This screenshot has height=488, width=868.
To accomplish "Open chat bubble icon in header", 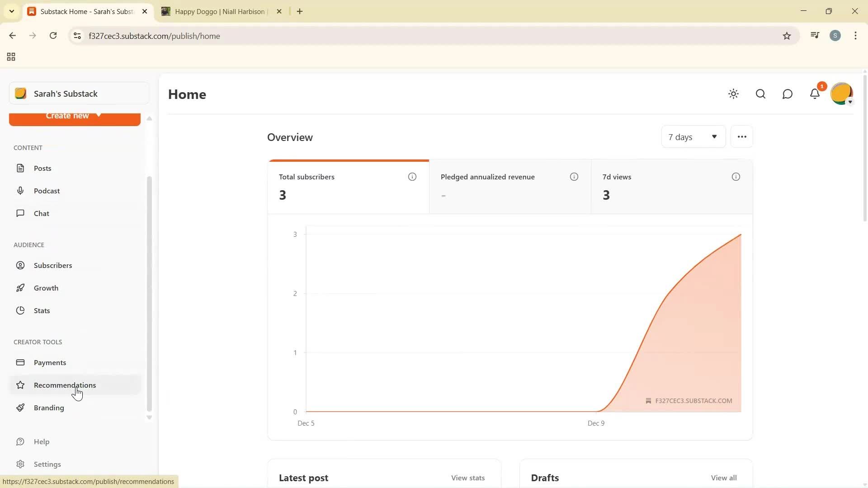I will pos(787,94).
